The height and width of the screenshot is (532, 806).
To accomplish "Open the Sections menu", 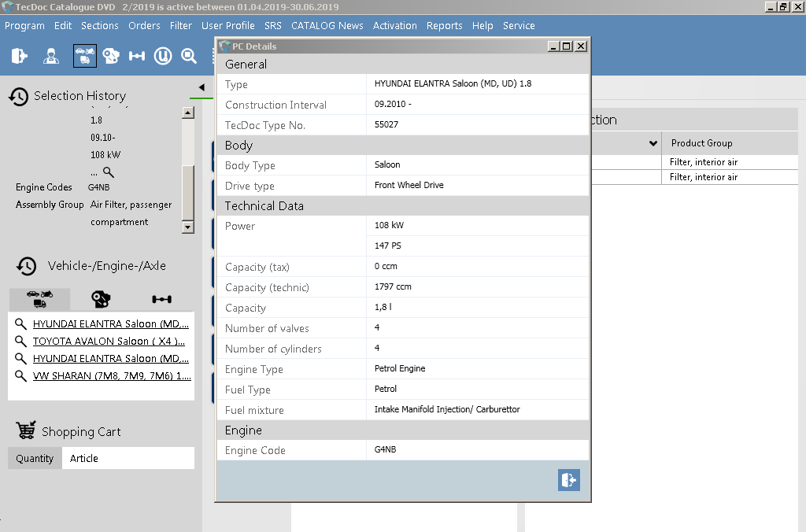I will coord(100,26).
